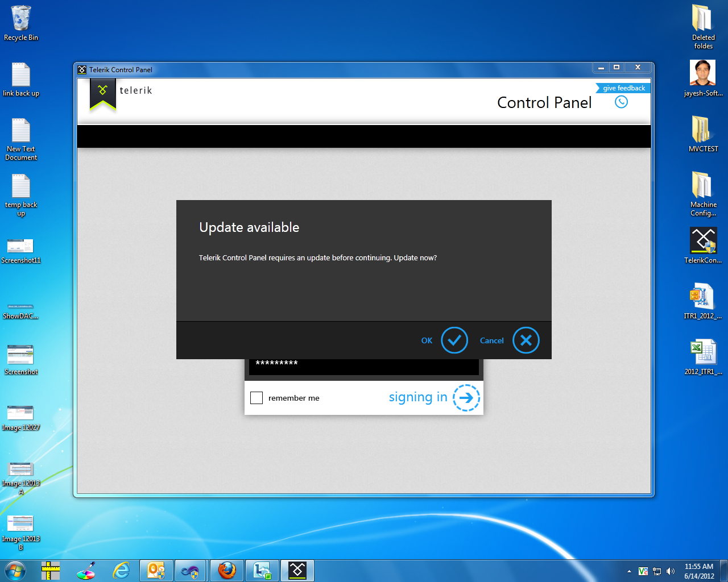Select the ShowDAC desktop file

[21, 310]
